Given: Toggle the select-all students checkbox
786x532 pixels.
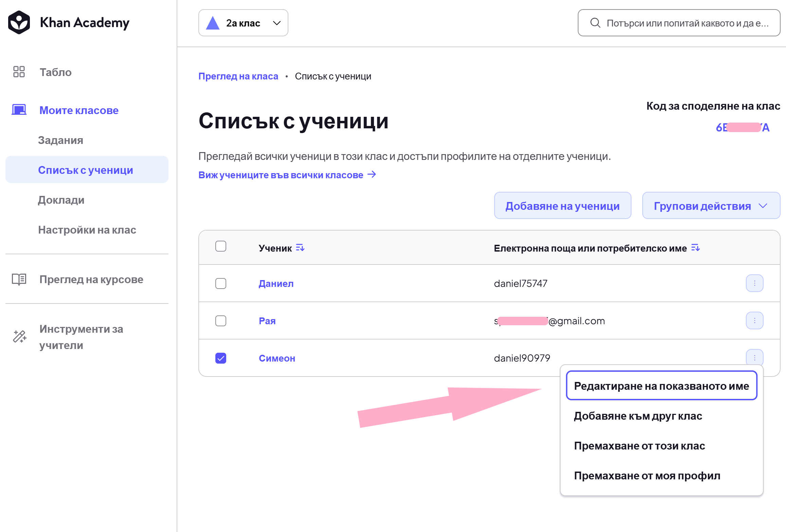Looking at the screenshot, I should (x=221, y=246).
